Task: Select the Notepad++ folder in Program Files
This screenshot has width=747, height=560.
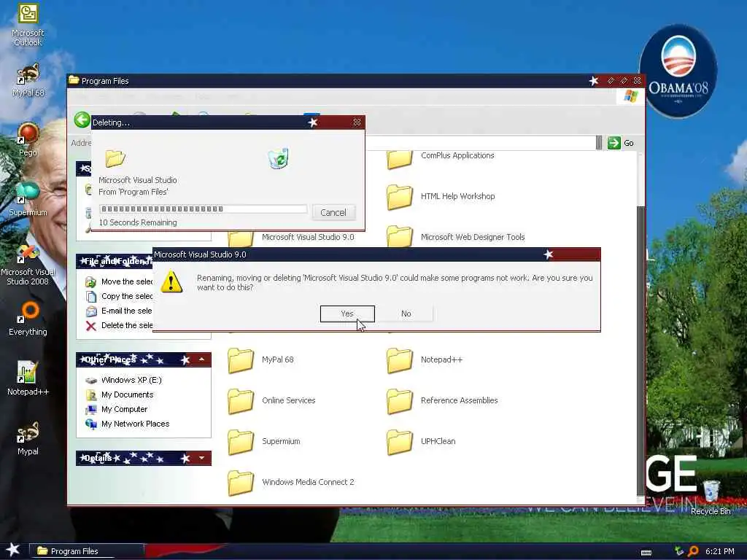Action: (x=425, y=360)
